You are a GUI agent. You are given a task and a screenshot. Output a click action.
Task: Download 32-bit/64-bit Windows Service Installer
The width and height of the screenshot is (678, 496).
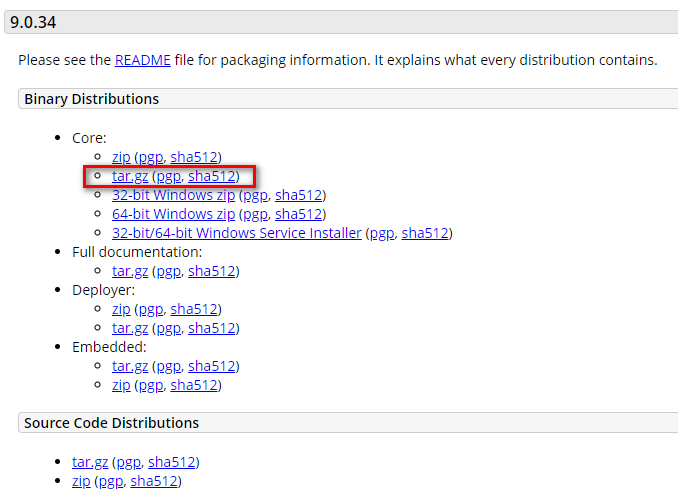[x=237, y=233]
